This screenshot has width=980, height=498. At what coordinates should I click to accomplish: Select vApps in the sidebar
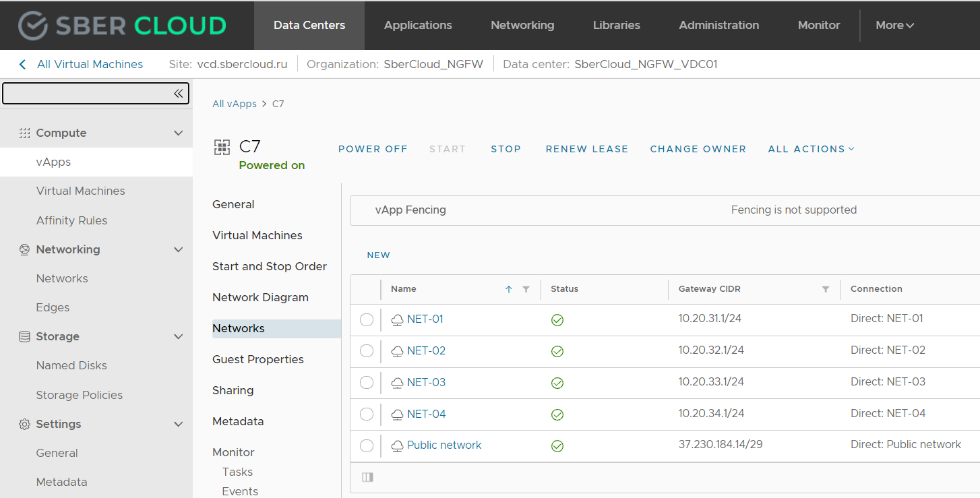pos(96,162)
